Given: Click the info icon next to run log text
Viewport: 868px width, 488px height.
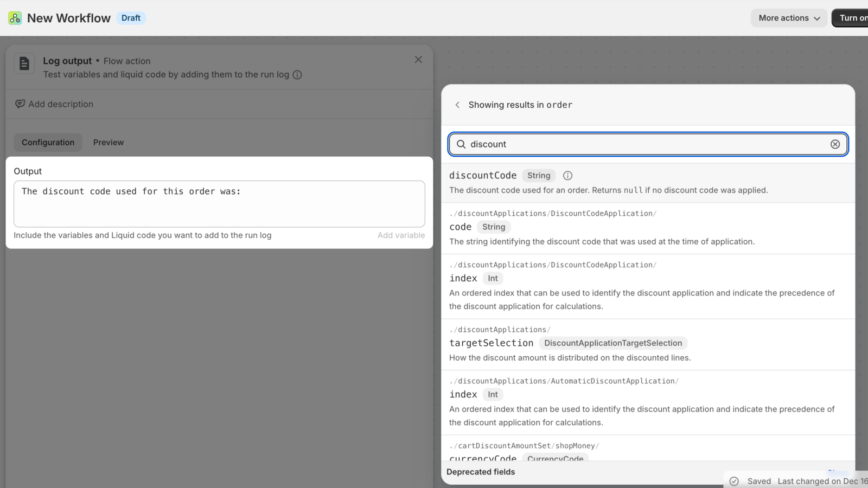Looking at the screenshot, I should click(x=297, y=75).
